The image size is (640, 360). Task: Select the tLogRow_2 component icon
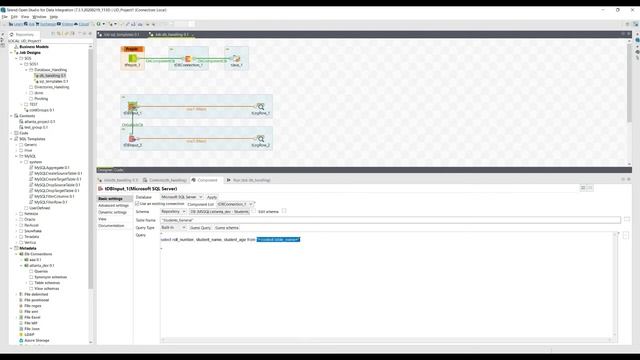[x=260, y=139]
